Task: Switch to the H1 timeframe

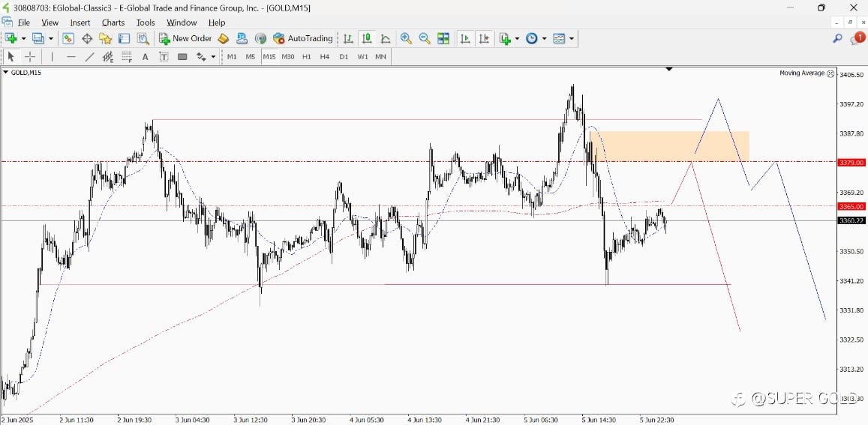Action: tap(307, 56)
